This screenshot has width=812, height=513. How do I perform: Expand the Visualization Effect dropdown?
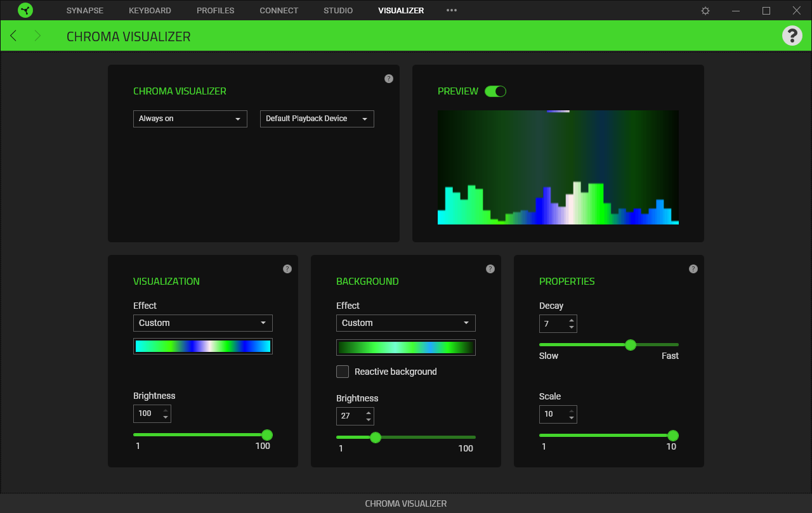[203, 323]
